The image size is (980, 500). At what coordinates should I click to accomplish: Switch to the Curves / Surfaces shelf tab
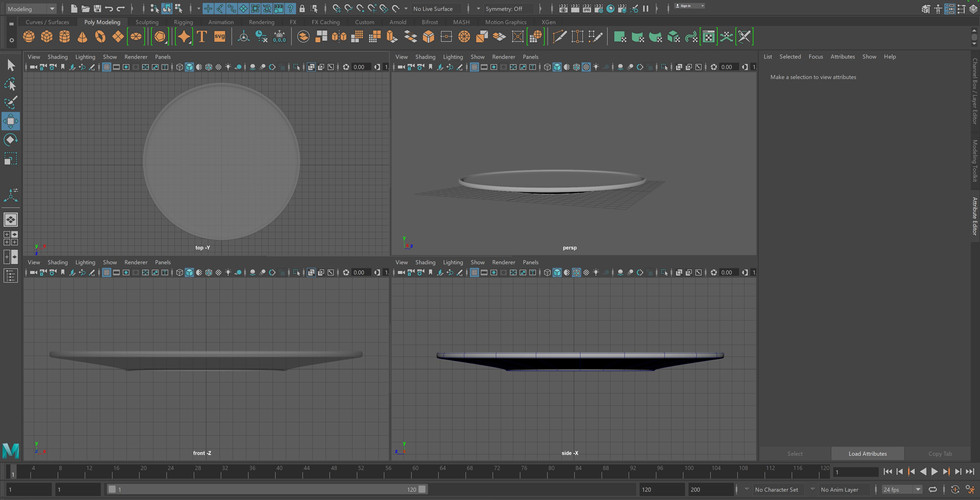(x=48, y=22)
